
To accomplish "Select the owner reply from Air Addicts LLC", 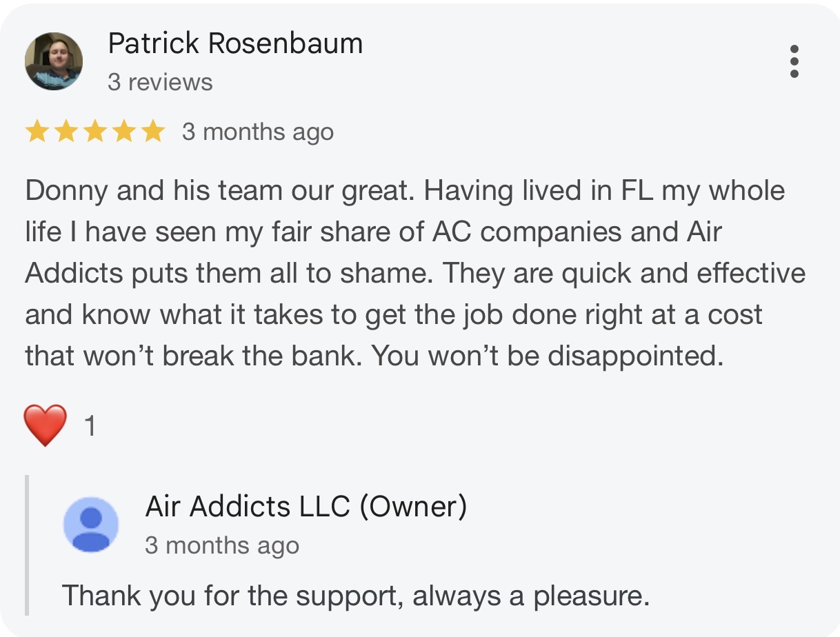I will pyautogui.click(x=306, y=508).
